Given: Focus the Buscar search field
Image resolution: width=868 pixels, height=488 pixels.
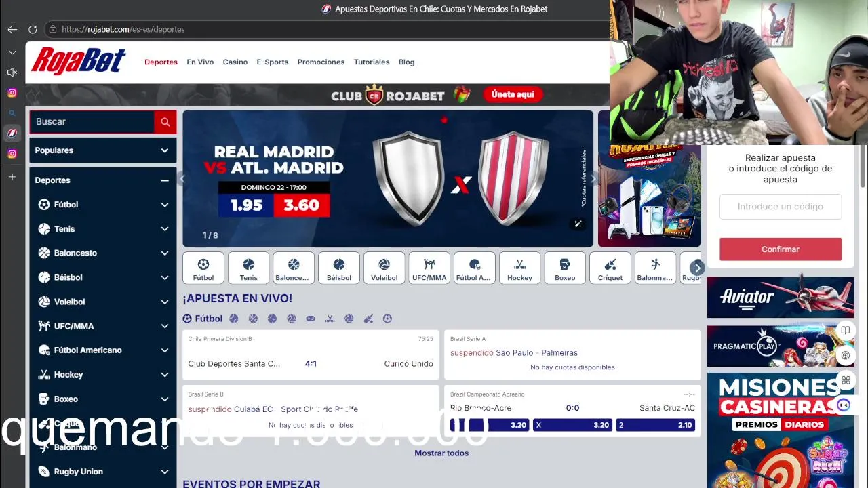Looking at the screenshot, I should (92, 122).
